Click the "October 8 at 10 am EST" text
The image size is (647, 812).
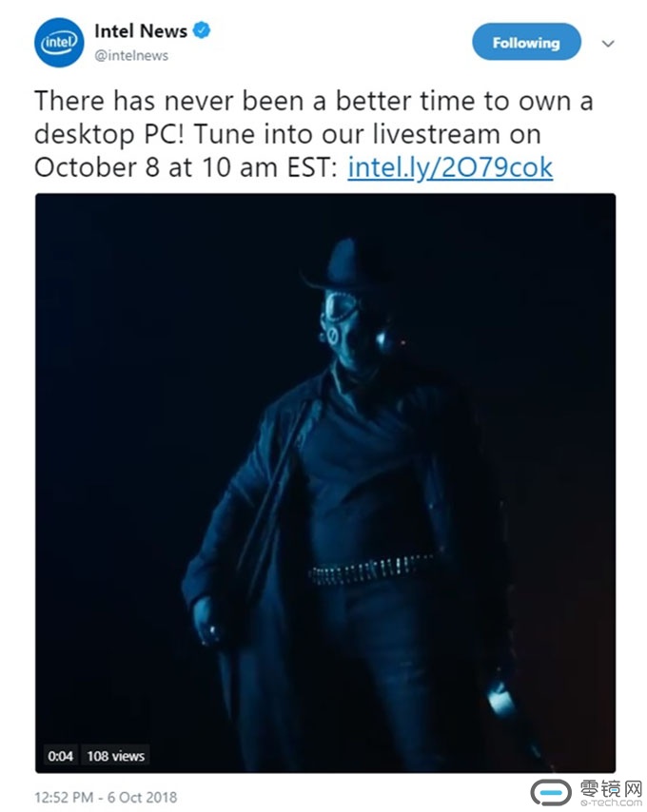[186, 167]
